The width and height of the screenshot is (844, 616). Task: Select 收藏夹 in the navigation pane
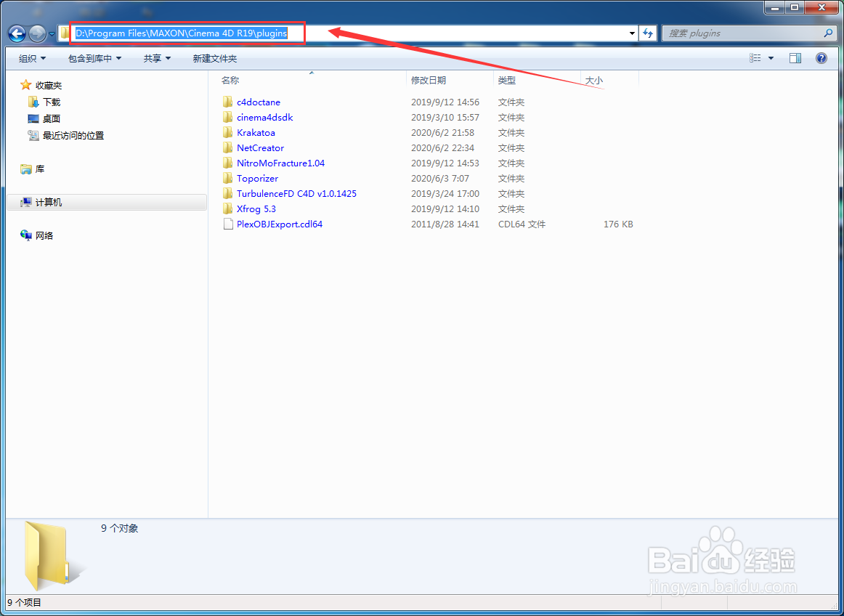(49, 85)
